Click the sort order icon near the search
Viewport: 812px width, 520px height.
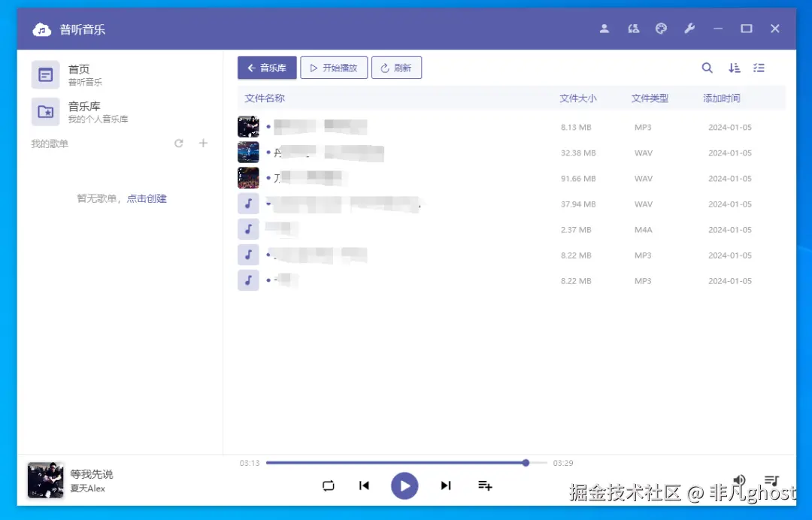pos(734,68)
